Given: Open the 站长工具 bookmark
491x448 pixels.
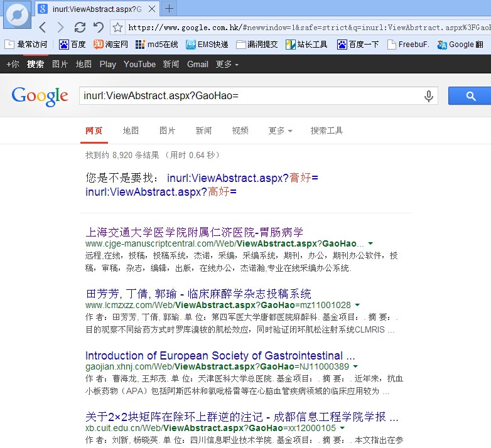Looking at the screenshot, I should click(x=306, y=45).
